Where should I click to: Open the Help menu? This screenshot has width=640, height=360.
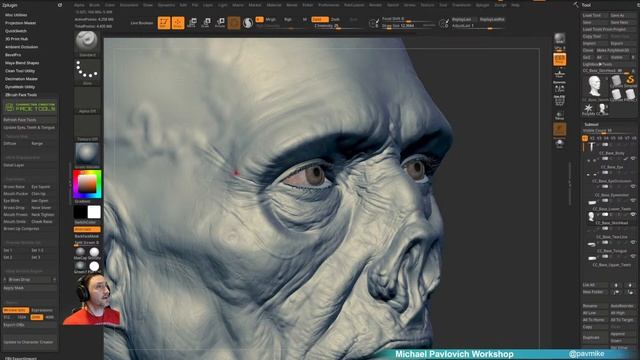pyautogui.click(x=516, y=5)
